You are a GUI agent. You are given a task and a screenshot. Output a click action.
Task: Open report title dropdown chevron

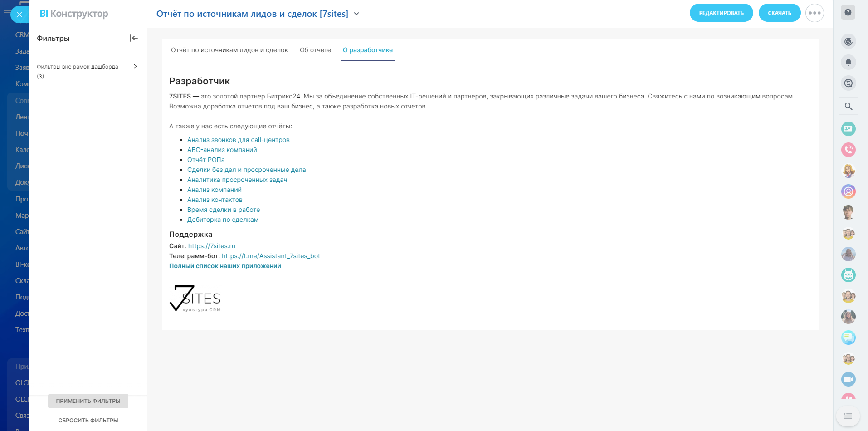click(x=356, y=14)
